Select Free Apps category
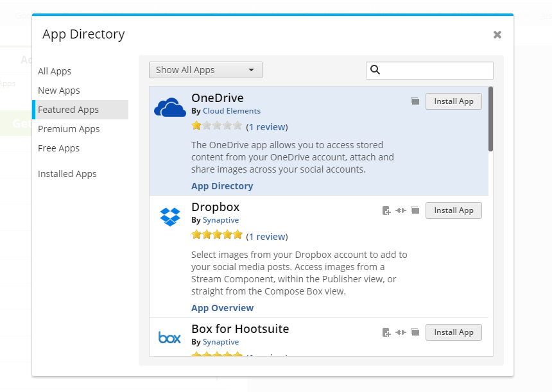 pyautogui.click(x=58, y=148)
